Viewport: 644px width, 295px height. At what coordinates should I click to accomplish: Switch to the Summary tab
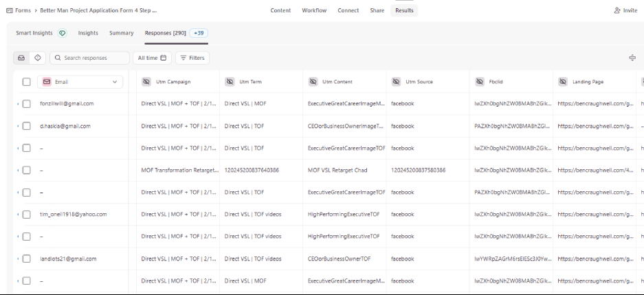click(x=121, y=33)
